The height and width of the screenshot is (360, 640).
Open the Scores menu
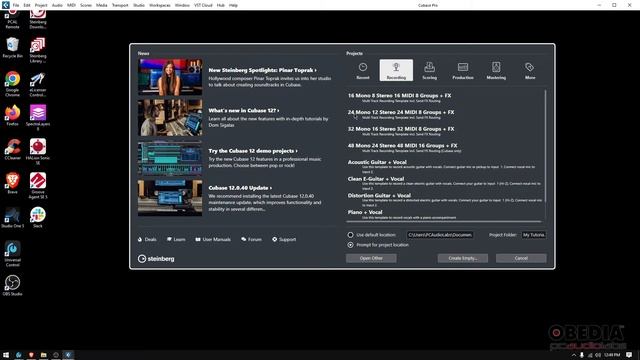86,5
